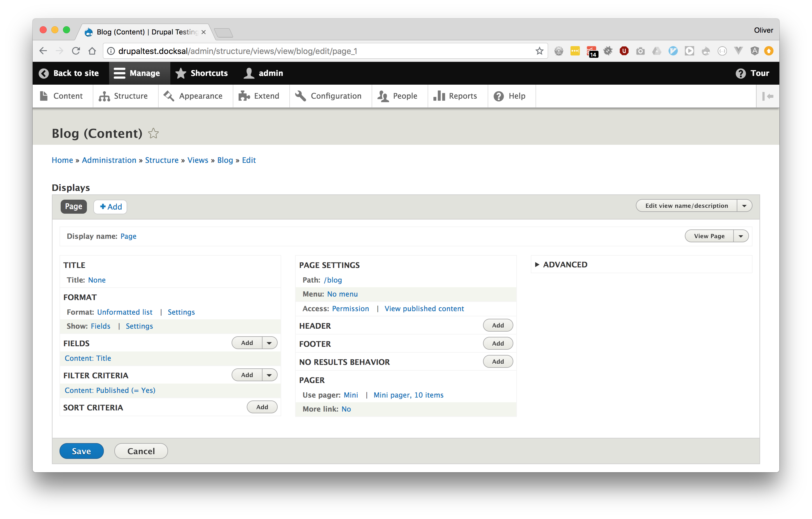Click the Tour question mark icon

(x=741, y=73)
